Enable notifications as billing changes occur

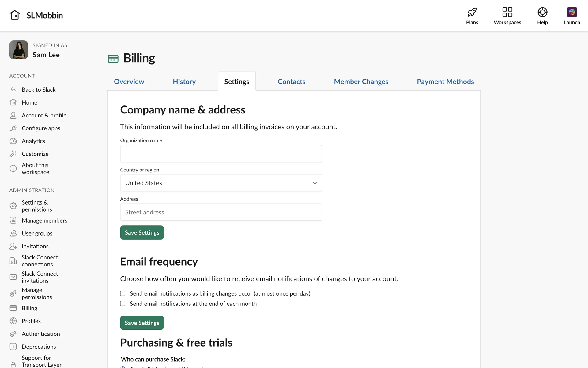pyautogui.click(x=123, y=293)
